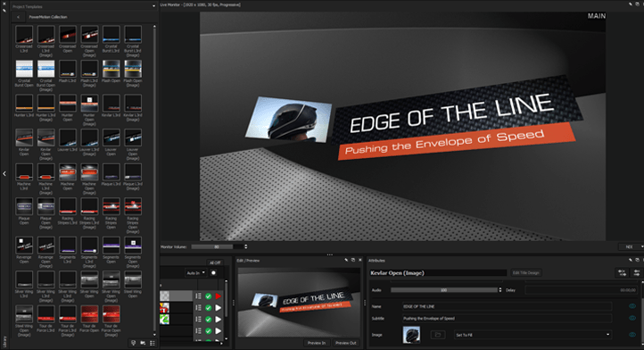Click the Edit Title Design button
Screen dimensions: 644x350
pos(526,272)
